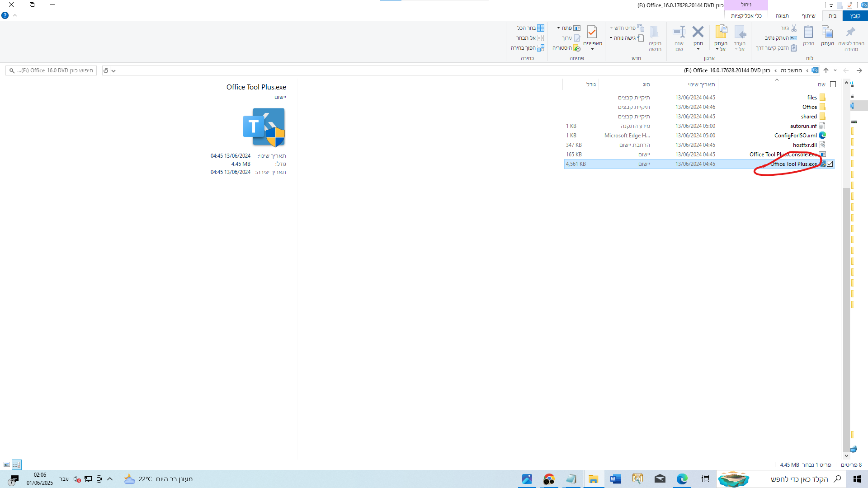Click Select all (בחר הכל)

531,28
